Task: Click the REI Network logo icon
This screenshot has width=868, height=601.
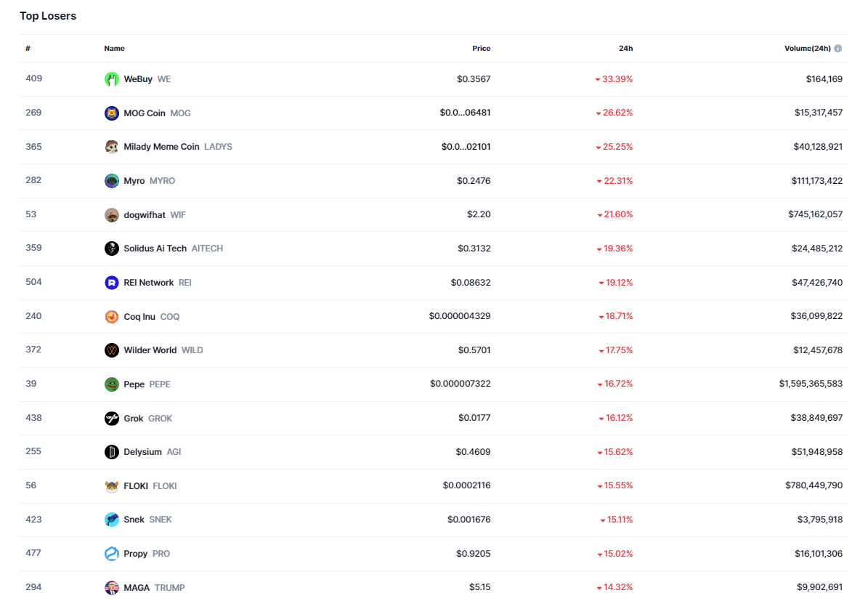Action: [111, 283]
